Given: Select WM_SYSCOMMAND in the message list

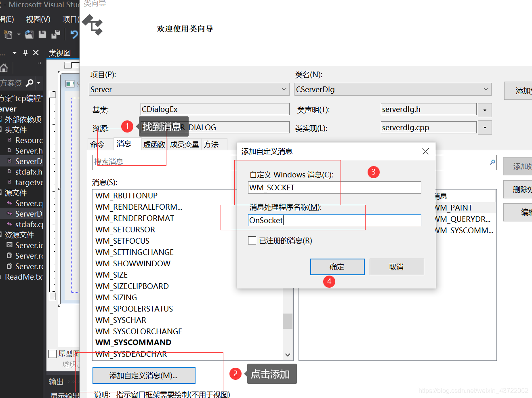Looking at the screenshot, I should 133,342.
